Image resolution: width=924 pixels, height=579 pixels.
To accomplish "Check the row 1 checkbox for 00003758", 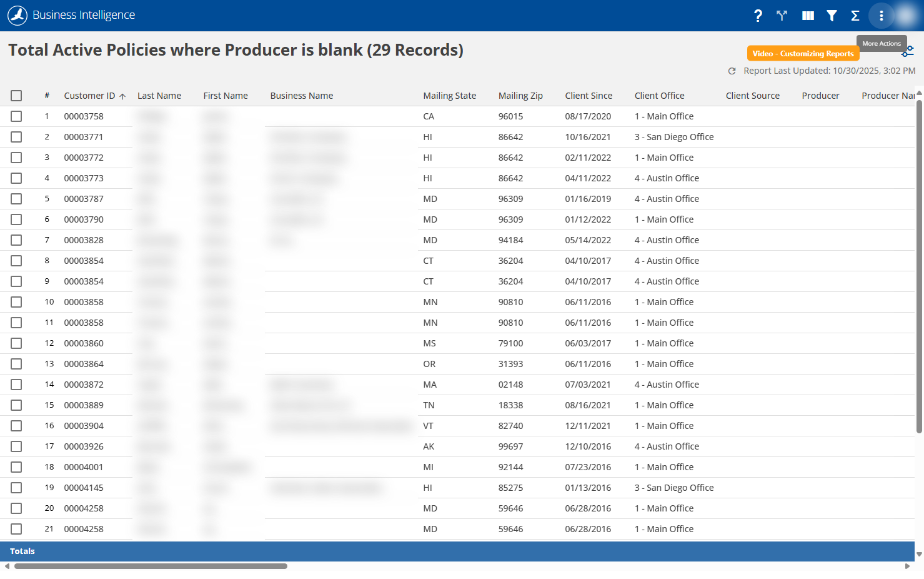I will [16, 116].
